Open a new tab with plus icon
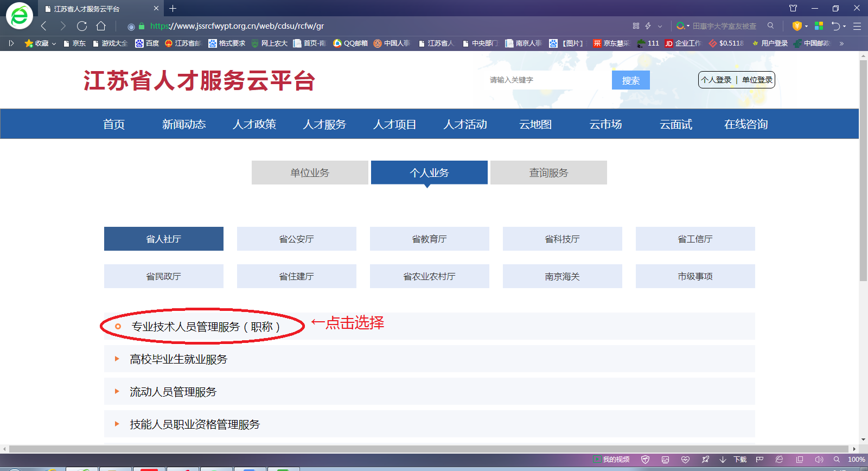The width and height of the screenshot is (868, 471). 173,8
